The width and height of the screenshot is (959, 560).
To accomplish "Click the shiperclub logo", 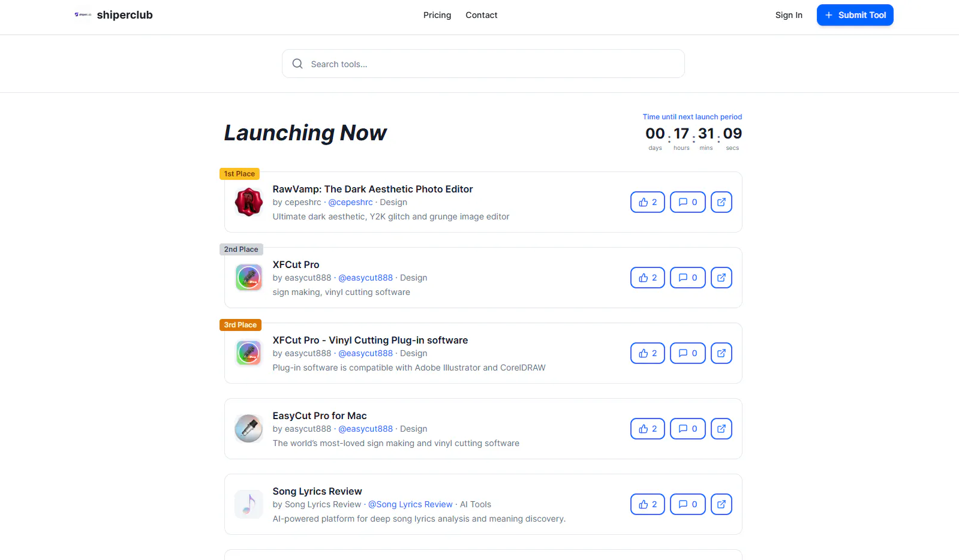I will point(113,15).
